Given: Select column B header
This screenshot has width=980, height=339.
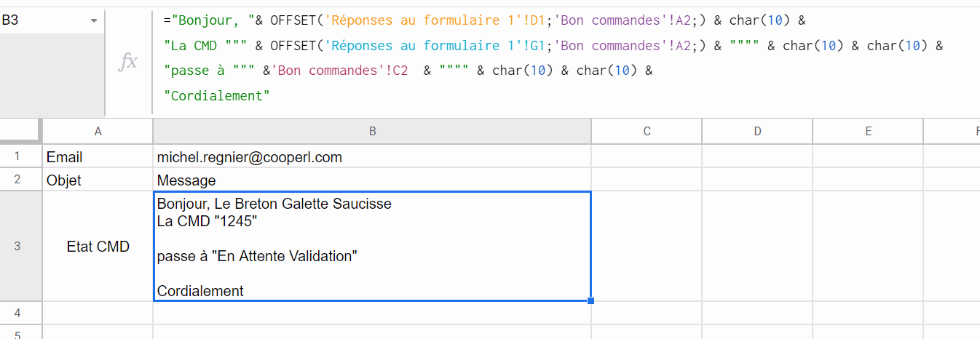Looking at the screenshot, I should click(372, 131).
